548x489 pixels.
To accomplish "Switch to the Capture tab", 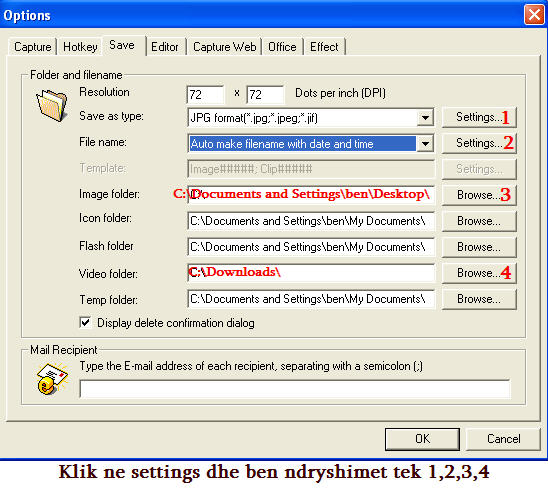I will tap(33, 47).
